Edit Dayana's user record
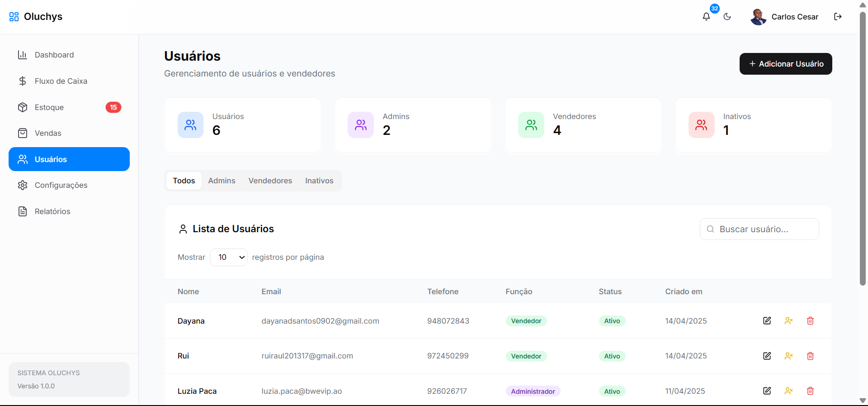Screen dimensions: 868x406 coord(767,321)
